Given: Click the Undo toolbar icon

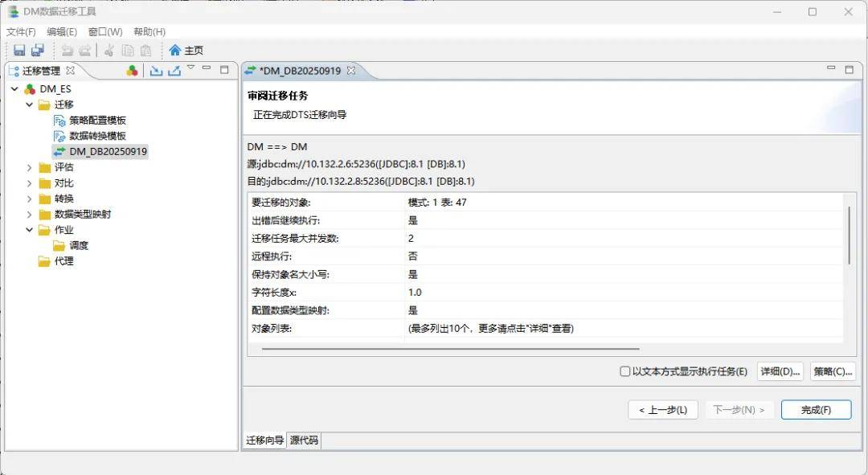Looking at the screenshot, I should (67, 51).
